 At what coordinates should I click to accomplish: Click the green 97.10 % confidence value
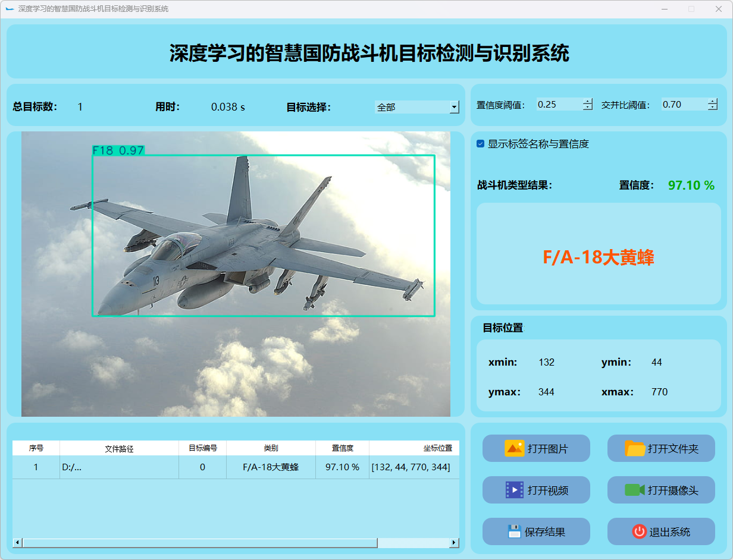pos(691,185)
